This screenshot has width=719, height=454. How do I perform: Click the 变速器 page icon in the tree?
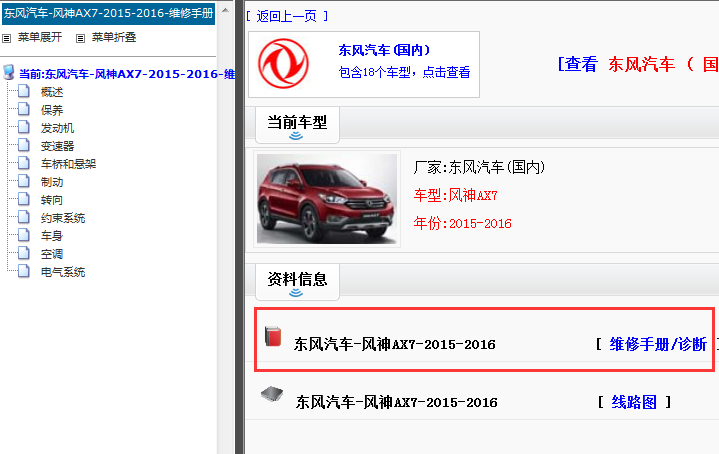point(24,145)
